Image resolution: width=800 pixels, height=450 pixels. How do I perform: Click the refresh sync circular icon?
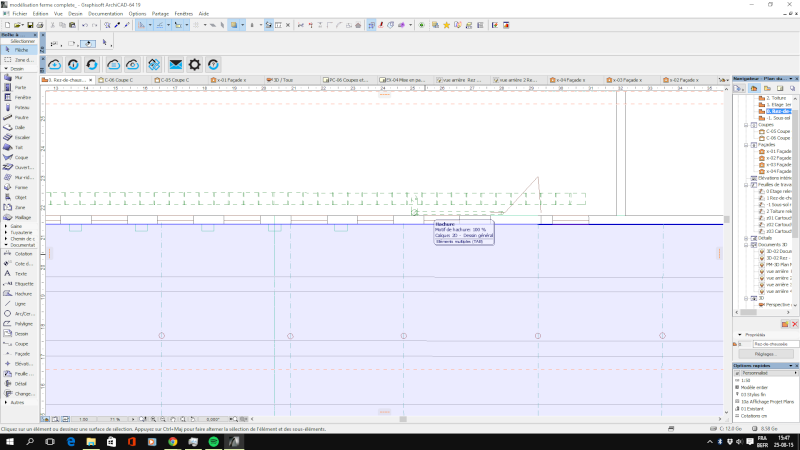coord(92,65)
